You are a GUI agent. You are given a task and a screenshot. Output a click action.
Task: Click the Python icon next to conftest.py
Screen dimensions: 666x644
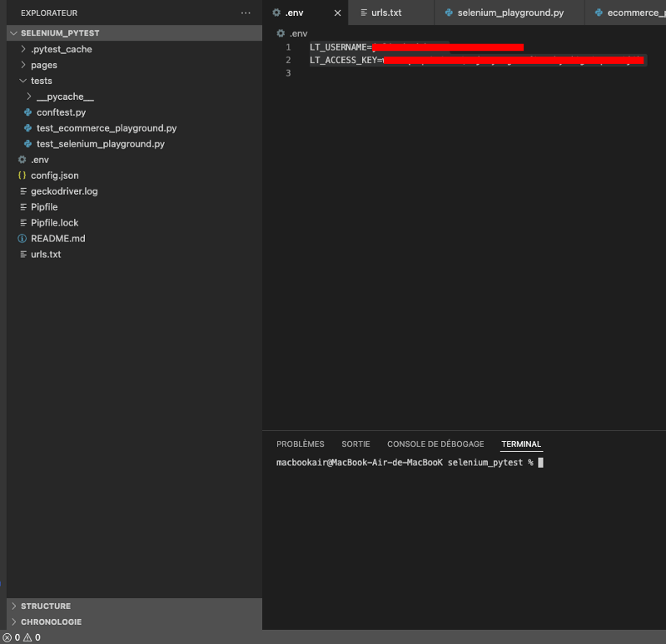click(27, 112)
